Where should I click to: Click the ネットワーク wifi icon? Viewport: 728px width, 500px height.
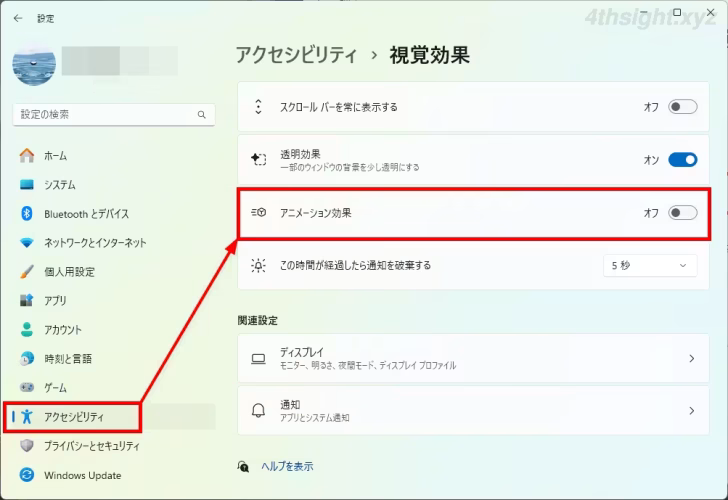[27, 242]
